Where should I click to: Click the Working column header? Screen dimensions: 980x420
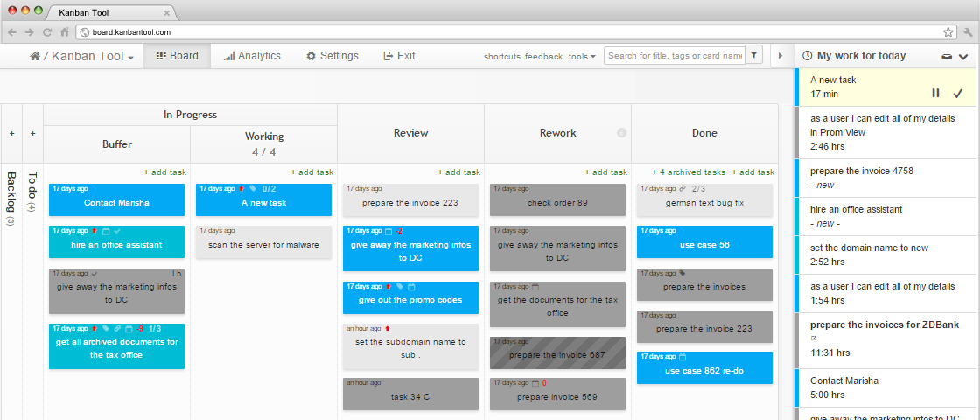[263, 143]
